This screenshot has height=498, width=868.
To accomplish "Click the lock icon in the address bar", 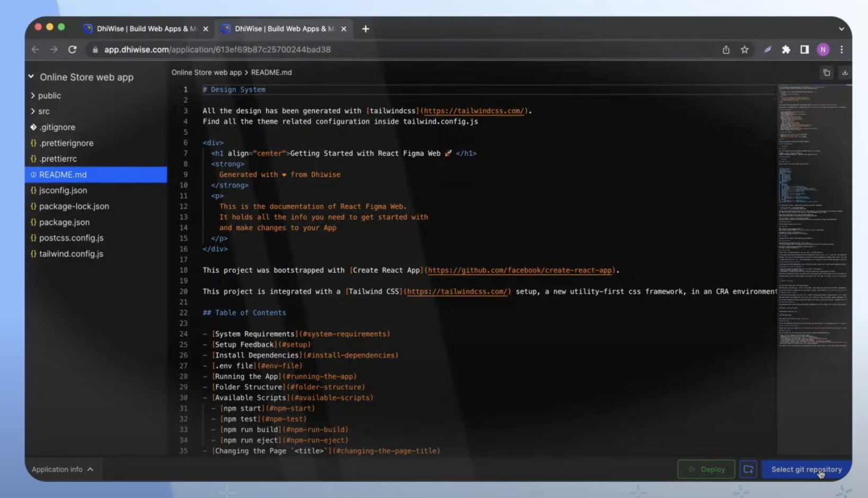I will [x=95, y=50].
